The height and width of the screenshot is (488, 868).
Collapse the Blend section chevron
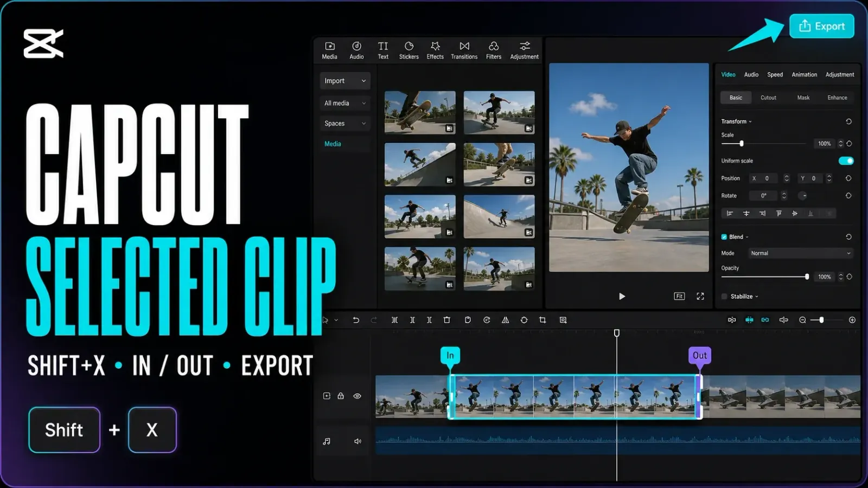click(x=747, y=237)
